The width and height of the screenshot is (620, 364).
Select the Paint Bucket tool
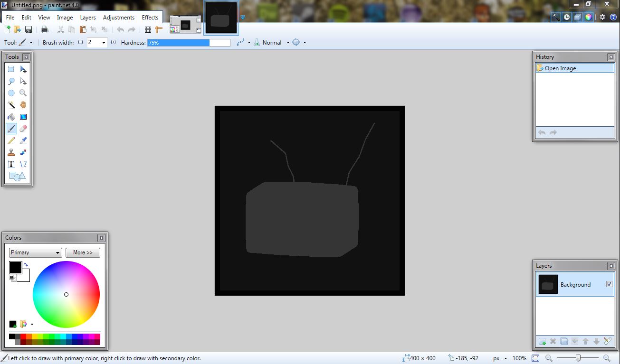tap(11, 117)
